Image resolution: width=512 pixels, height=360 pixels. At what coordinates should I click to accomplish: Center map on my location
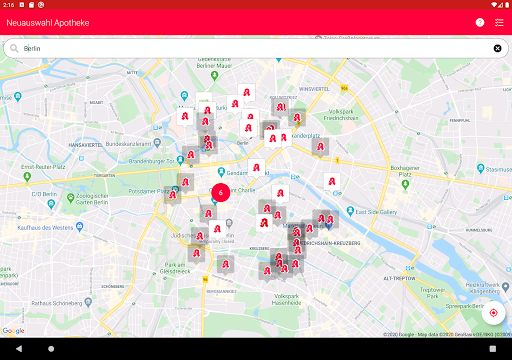(493, 313)
